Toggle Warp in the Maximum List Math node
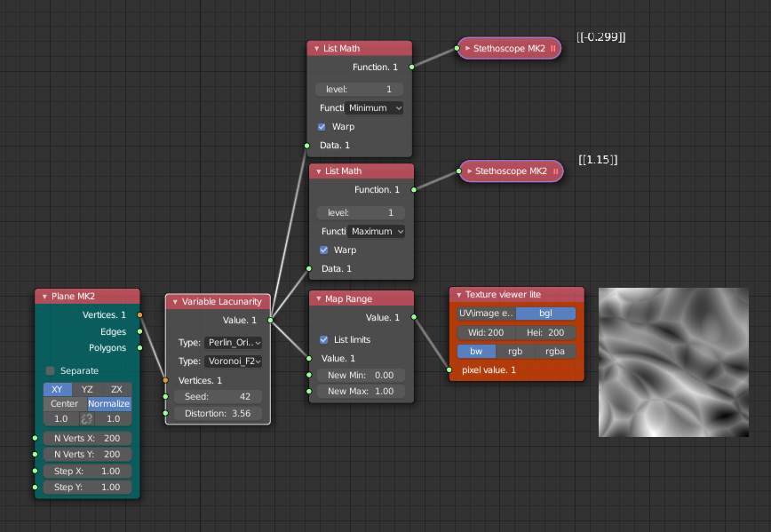 [323, 250]
